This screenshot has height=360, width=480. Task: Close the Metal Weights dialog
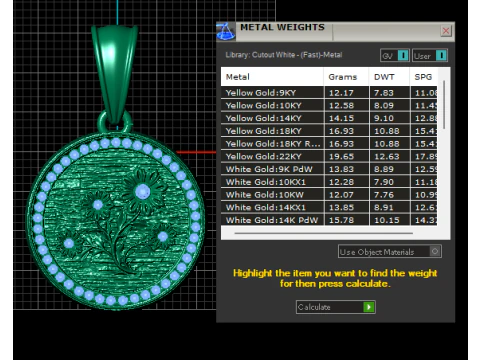pyautogui.click(x=446, y=31)
